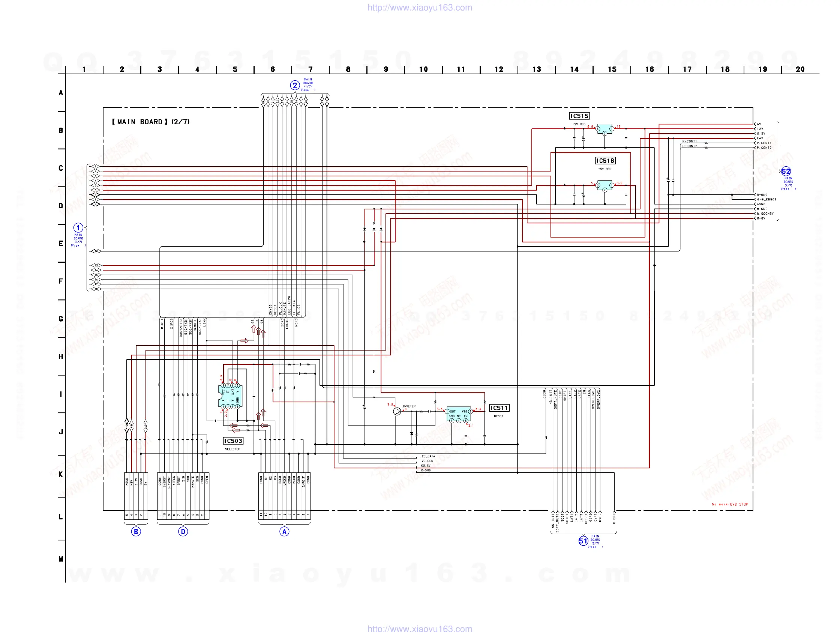Image resolution: width=840 pixels, height=632 pixels.
Task: Click the circled connector 2 symbol at top
Action: click(295, 85)
